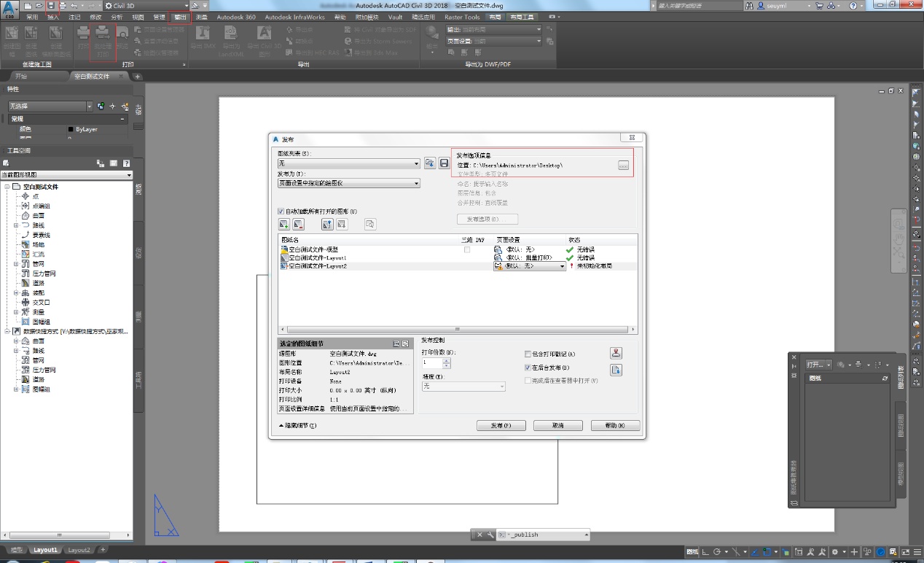Click the publish details icon below plot stamp icon
Image resolution: width=924 pixels, height=563 pixels.
(x=616, y=370)
